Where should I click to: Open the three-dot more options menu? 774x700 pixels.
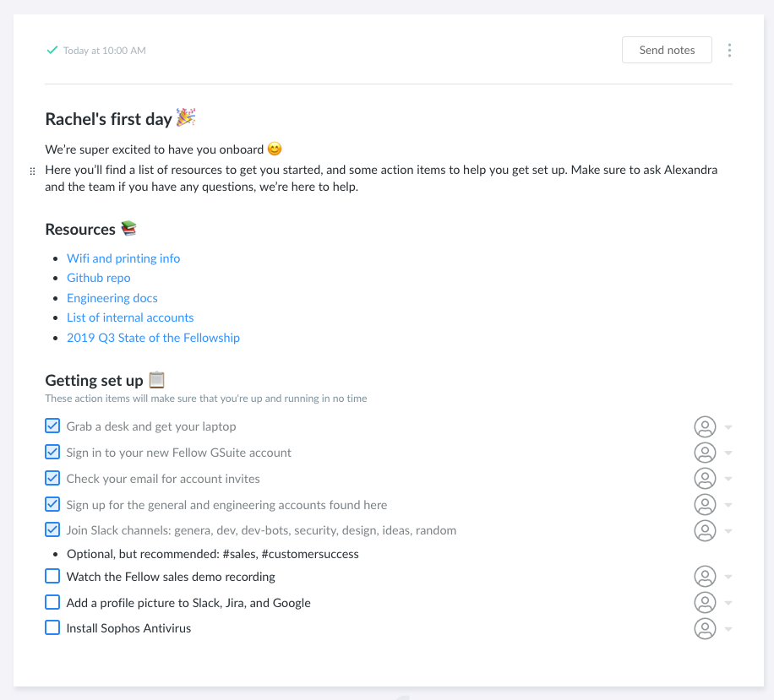pos(729,51)
